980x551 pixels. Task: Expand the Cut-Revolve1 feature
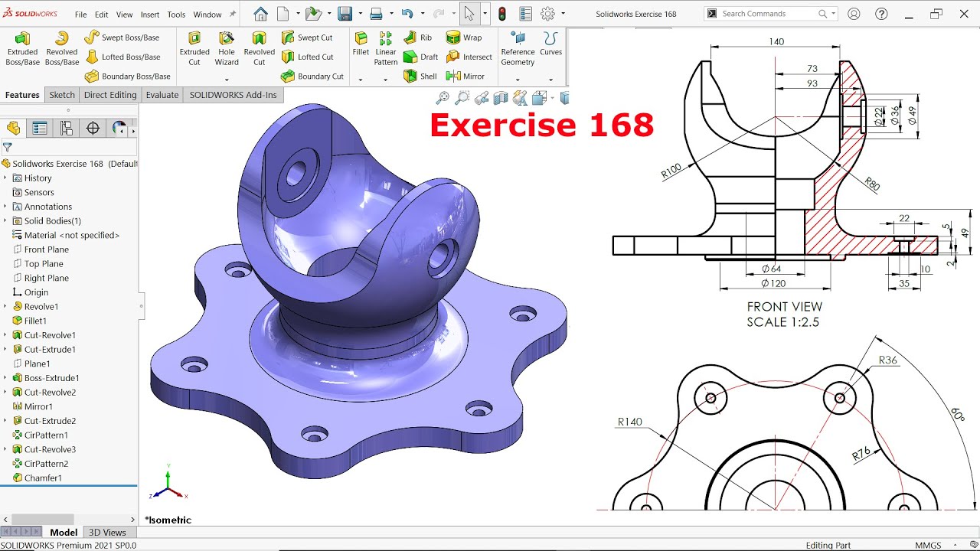[5, 335]
